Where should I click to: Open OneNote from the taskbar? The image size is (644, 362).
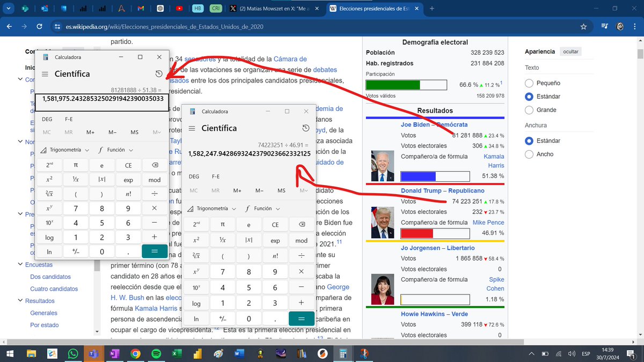[114, 353]
